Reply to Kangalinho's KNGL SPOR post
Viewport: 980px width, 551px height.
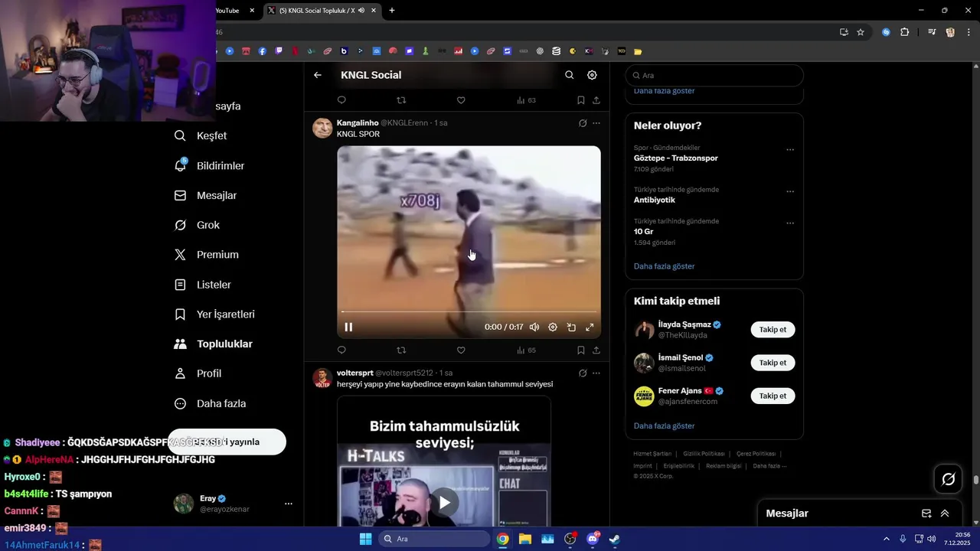(x=341, y=350)
